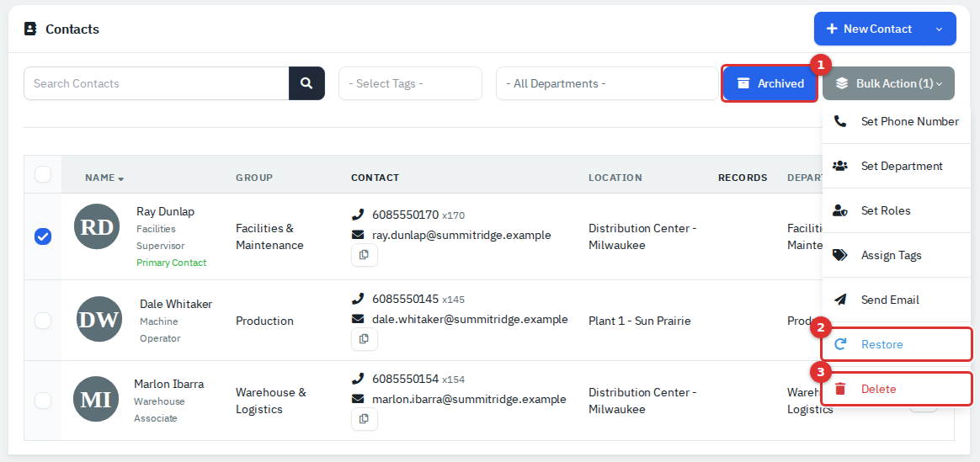Copy Ray Dunlap's contact details icon
Image resolution: width=980 pixels, height=462 pixels.
[365, 255]
